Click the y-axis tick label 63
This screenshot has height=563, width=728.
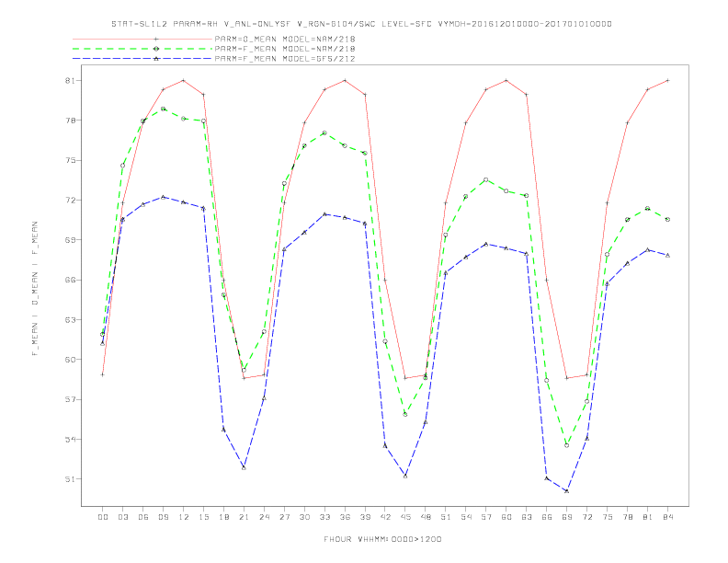pos(70,320)
